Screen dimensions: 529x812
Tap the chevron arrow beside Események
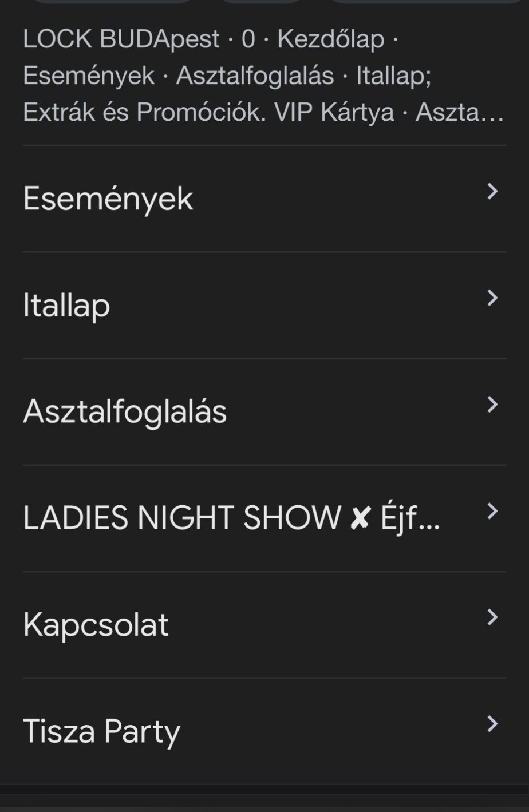click(492, 192)
